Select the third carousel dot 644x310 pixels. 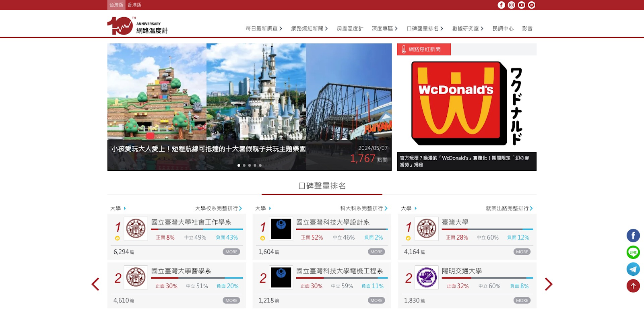[x=250, y=165]
